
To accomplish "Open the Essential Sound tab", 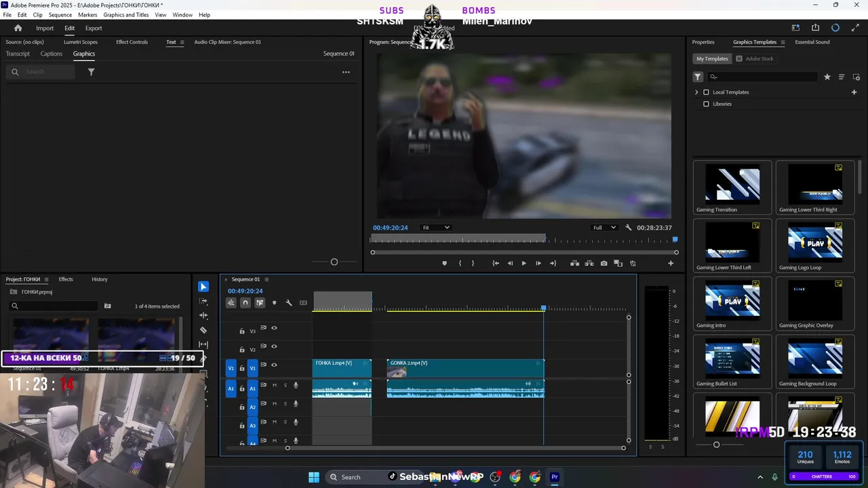I will 812,42.
